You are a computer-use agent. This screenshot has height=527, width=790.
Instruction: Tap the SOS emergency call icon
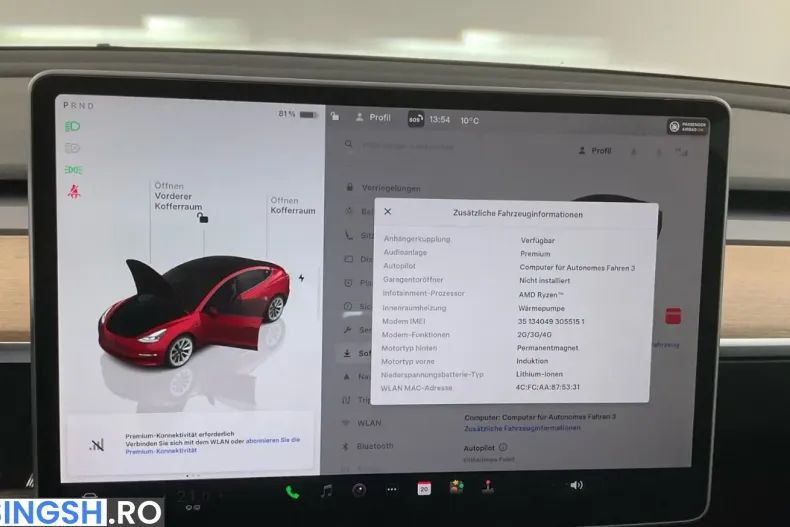tap(415, 119)
